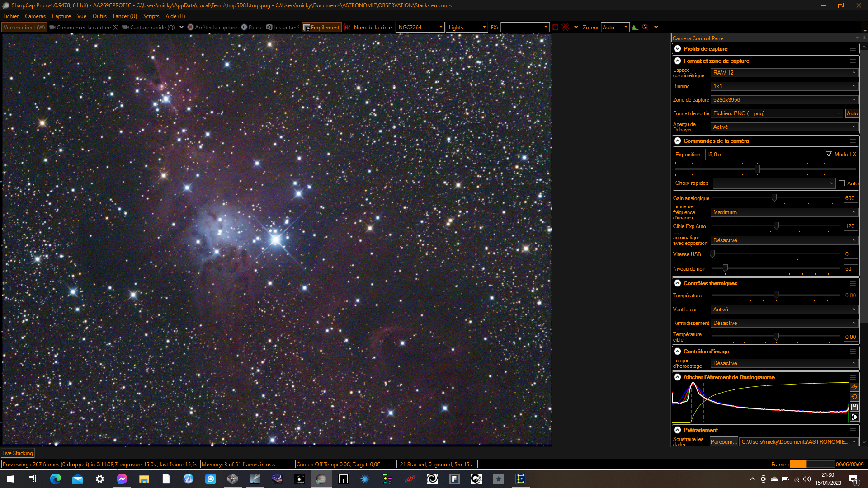Click the red magnifier focus icon
868x488 pixels.
point(645,28)
